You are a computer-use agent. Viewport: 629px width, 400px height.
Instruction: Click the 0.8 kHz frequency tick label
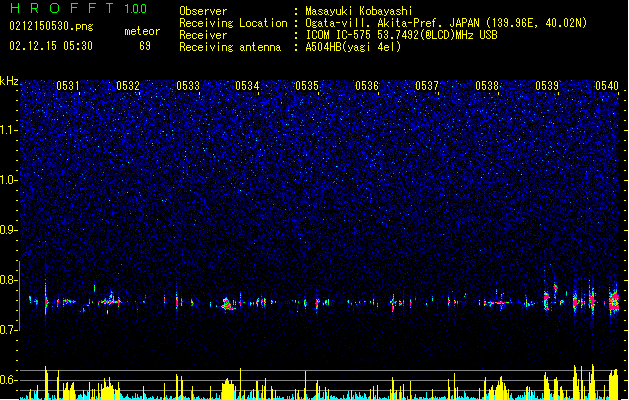8,280
